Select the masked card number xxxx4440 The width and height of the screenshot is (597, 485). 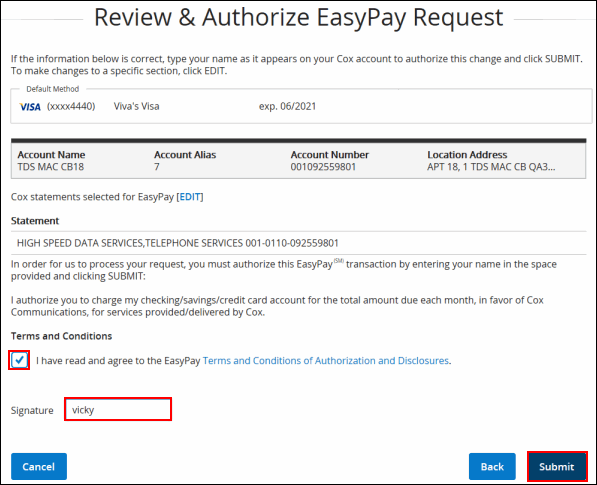point(71,106)
